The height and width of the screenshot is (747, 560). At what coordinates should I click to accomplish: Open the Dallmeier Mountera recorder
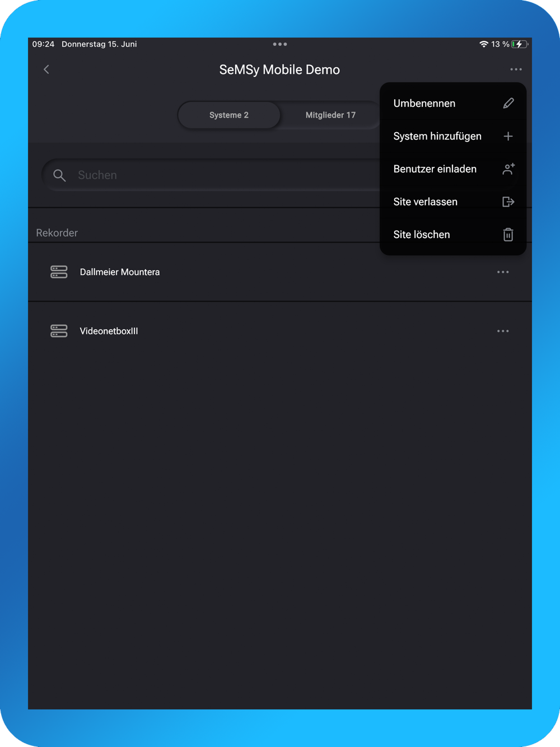point(280,272)
